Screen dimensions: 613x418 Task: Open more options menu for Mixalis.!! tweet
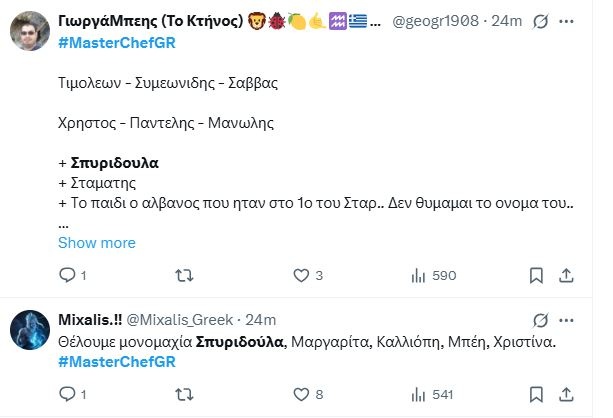click(x=567, y=320)
